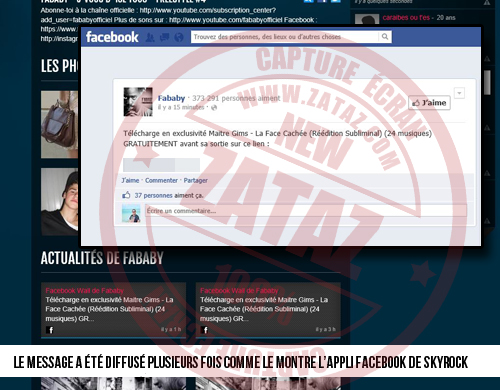This screenshot has width=500, height=390.
Task: Open the friend requests icon in Facebook header
Action: pos(150,37)
